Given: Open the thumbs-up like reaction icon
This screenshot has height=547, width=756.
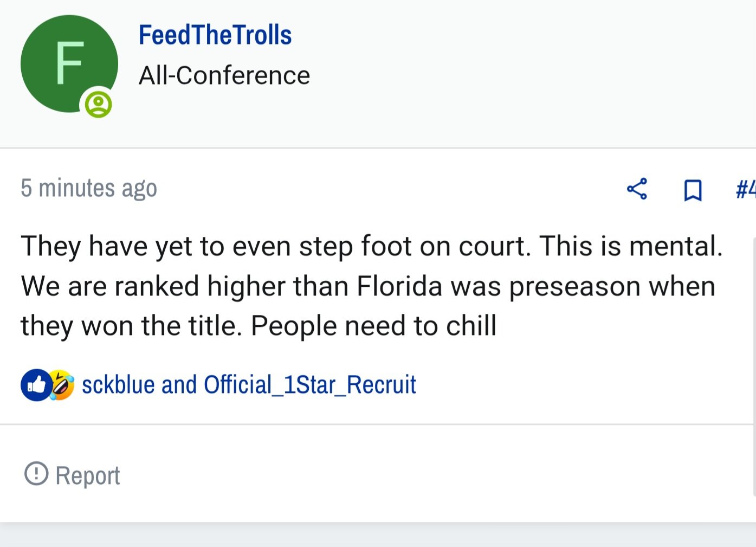Looking at the screenshot, I should (x=36, y=385).
